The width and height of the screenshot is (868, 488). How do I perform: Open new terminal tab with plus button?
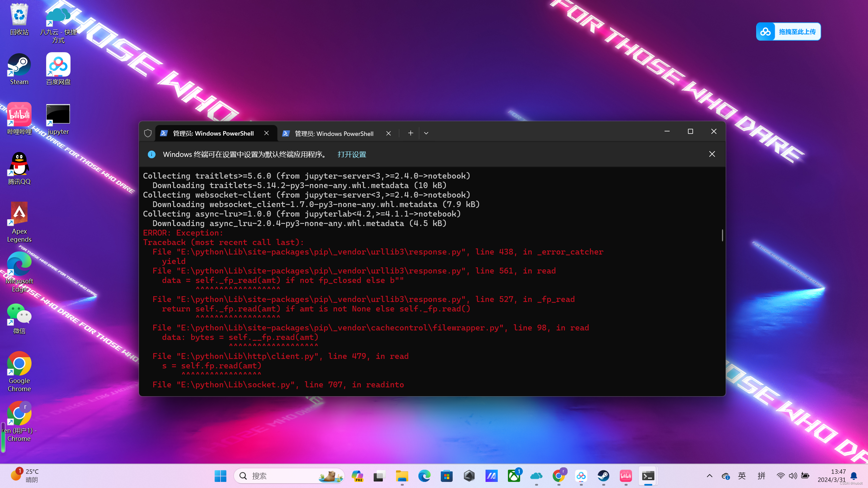[411, 133]
